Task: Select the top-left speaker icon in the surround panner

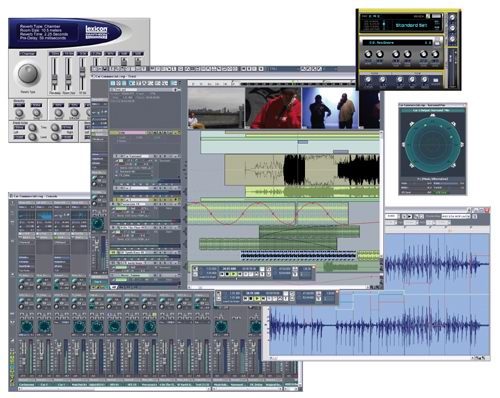Action: pos(412,124)
